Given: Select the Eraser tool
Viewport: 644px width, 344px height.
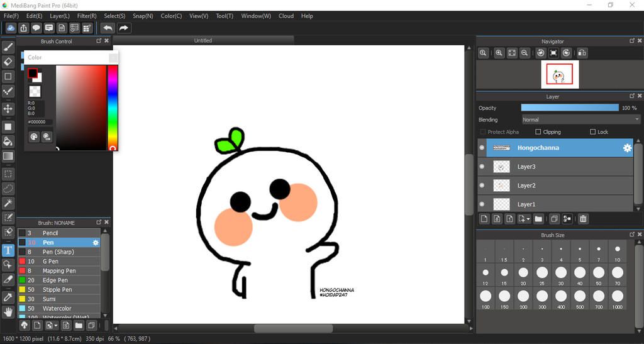Looking at the screenshot, I should (8, 62).
